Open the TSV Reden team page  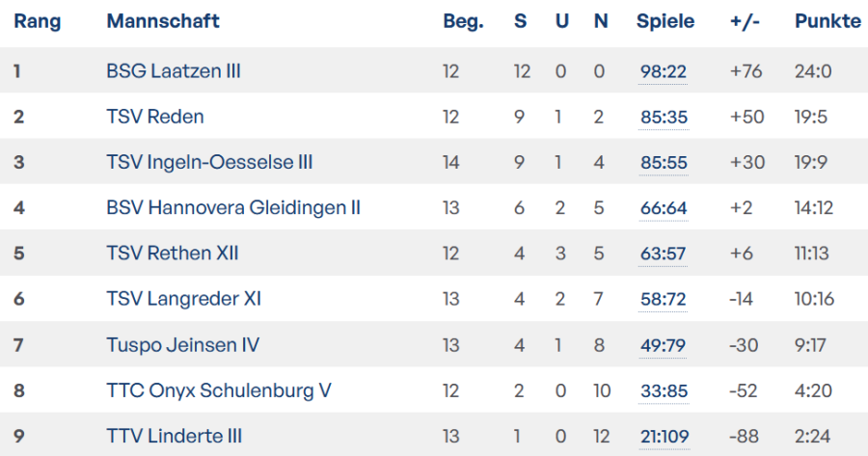pos(155,117)
